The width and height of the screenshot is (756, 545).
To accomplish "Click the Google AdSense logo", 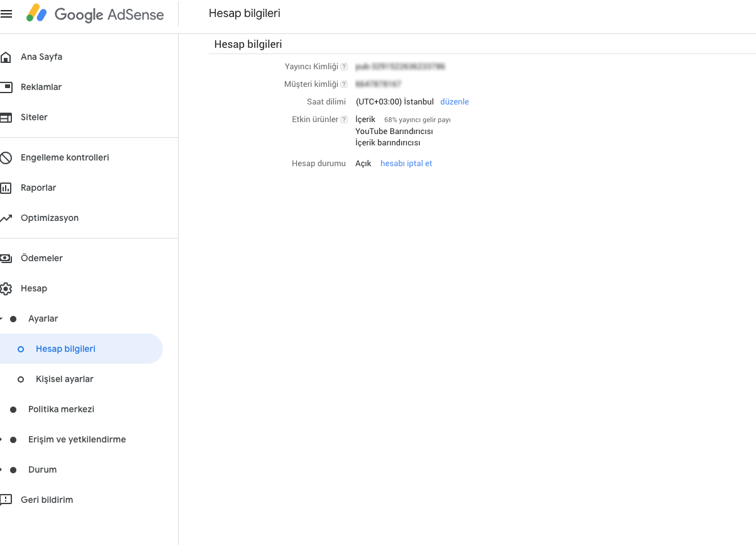I will [95, 14].
